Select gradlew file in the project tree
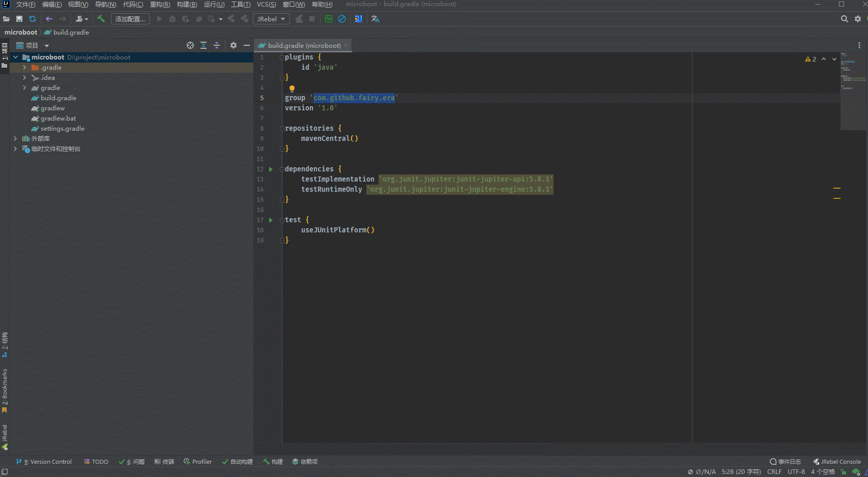 coord(52,108)
